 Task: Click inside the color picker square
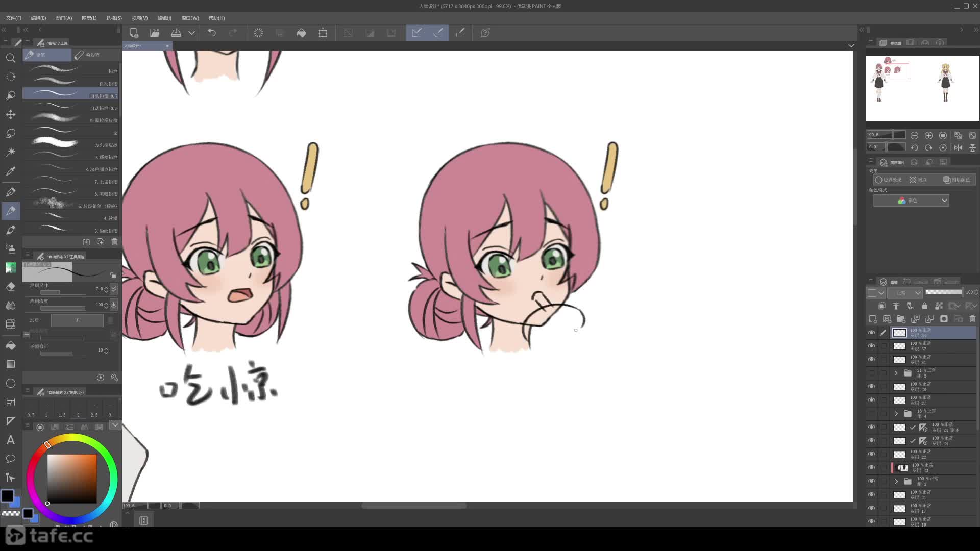(x=71, y=478)
